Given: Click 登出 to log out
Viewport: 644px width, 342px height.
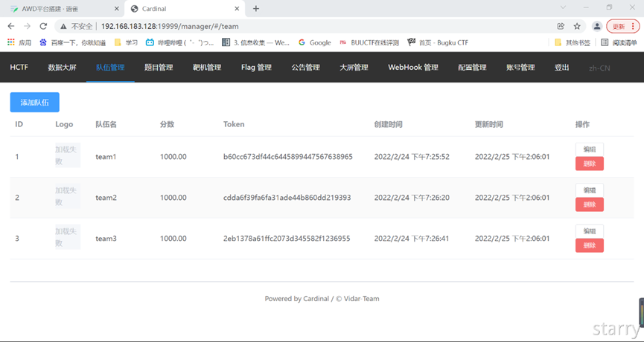Looking at the screenshot, I should click(562, 67).
